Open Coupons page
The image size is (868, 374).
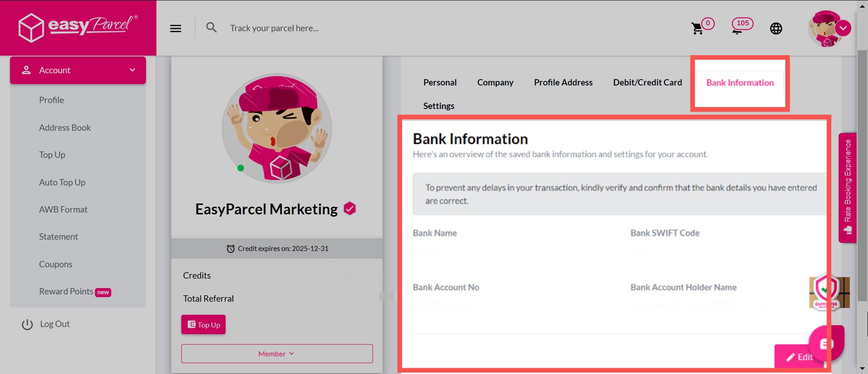pyautogui.click(x=56, y=264)
